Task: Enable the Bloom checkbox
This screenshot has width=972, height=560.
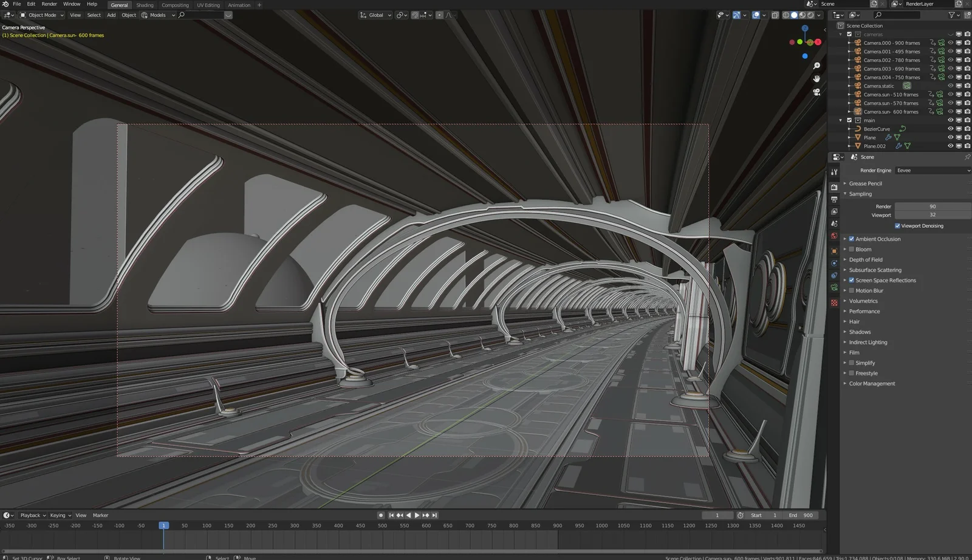Action: pos(852,249)
